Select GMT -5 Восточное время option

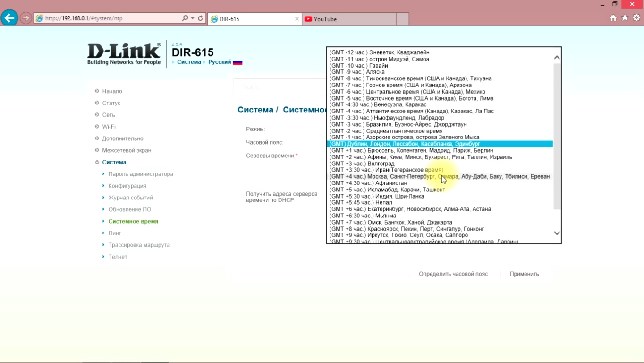pos(440,98)
